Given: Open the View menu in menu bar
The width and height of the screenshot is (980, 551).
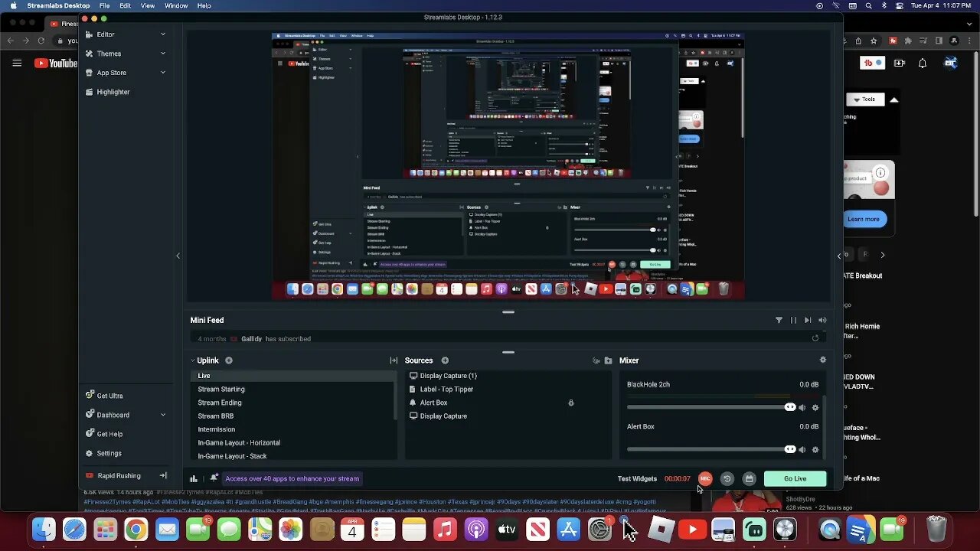Looking at the screenshot, I should point(148,5).
